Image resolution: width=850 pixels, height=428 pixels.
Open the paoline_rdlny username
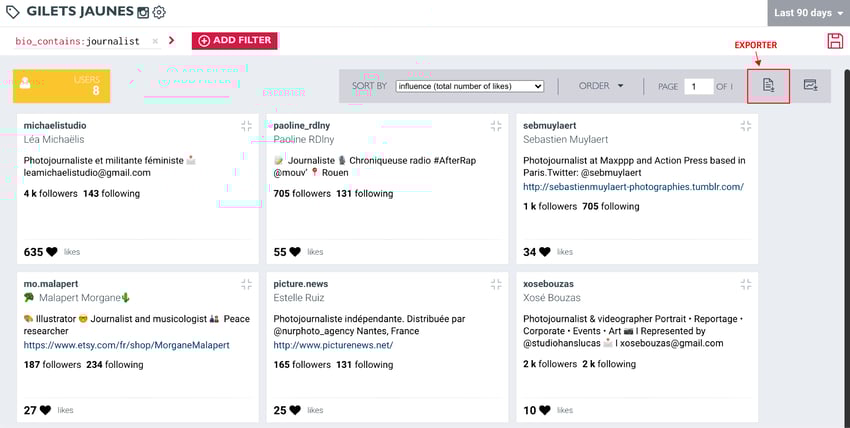coord(301,125)
